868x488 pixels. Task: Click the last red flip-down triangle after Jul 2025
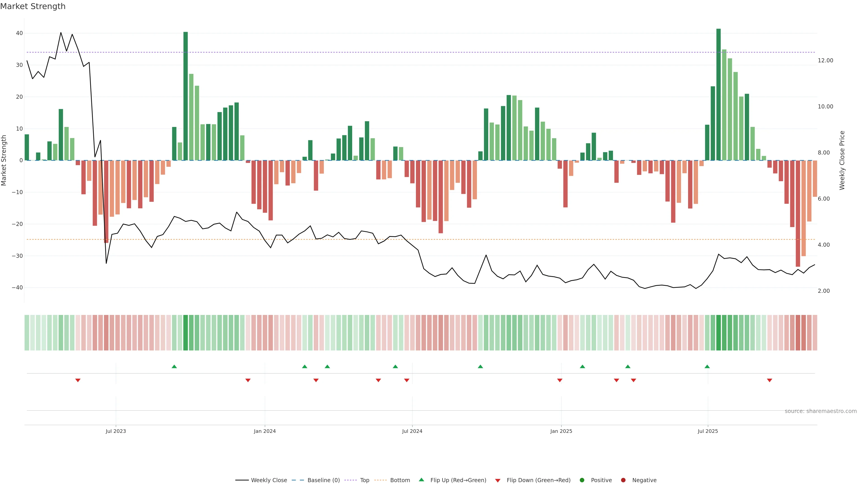coord(769,380)
